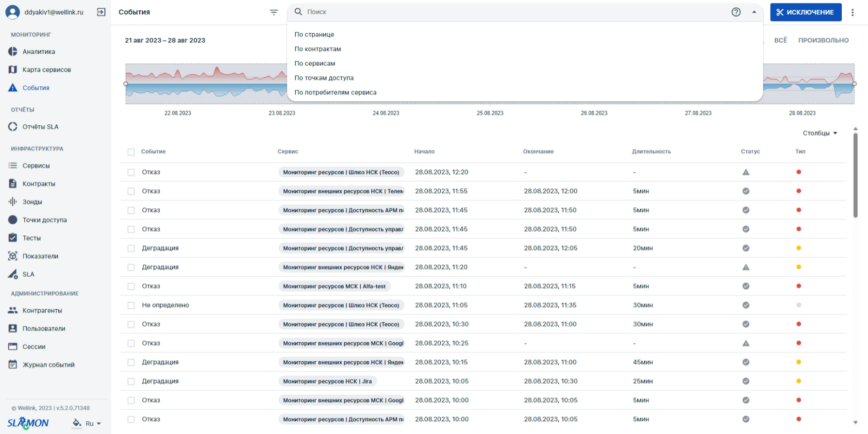Check the Отказ event starting 28.08.2023, 10:30
The height and width of the screenshot is (434, 868).
pos(131,324)
